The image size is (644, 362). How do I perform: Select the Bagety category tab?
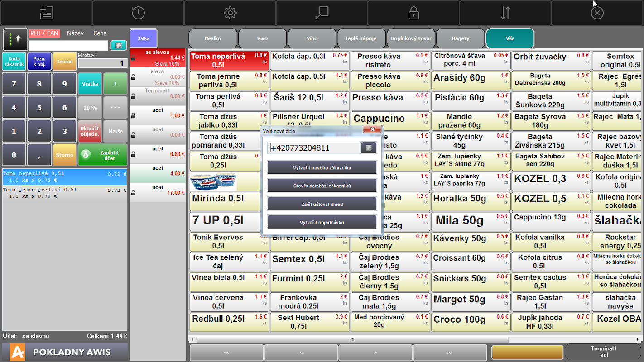point(461,38)
